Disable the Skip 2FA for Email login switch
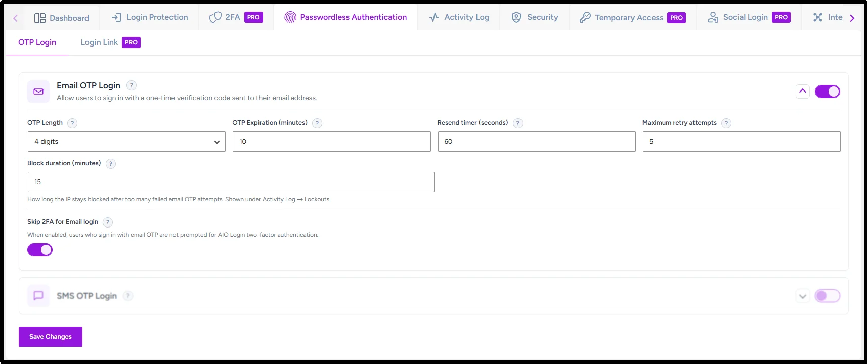 (x=40, y=250)
